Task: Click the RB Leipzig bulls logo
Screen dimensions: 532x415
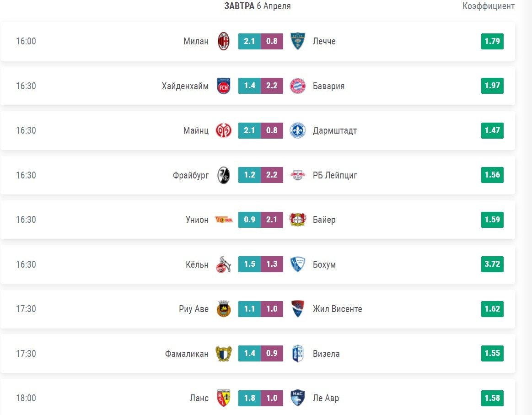Action: pyautogui.click(x=297, y=175)
